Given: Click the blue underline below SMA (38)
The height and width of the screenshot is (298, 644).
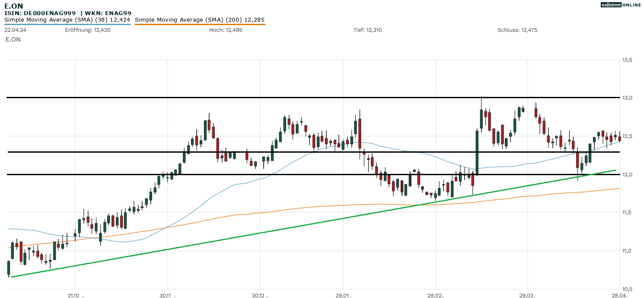Looking at the screenshot, I should point(67,24).
